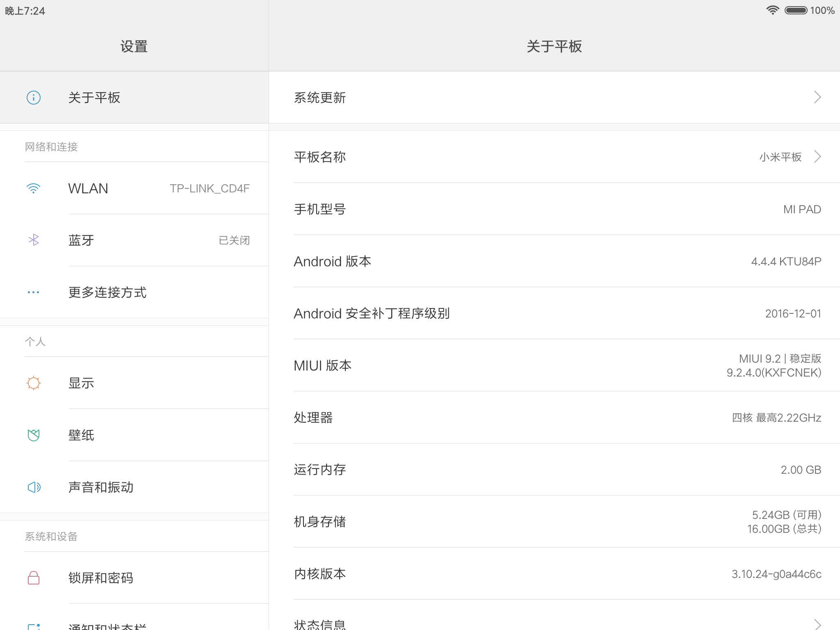Open 壁纸 settings

[135, 435]
